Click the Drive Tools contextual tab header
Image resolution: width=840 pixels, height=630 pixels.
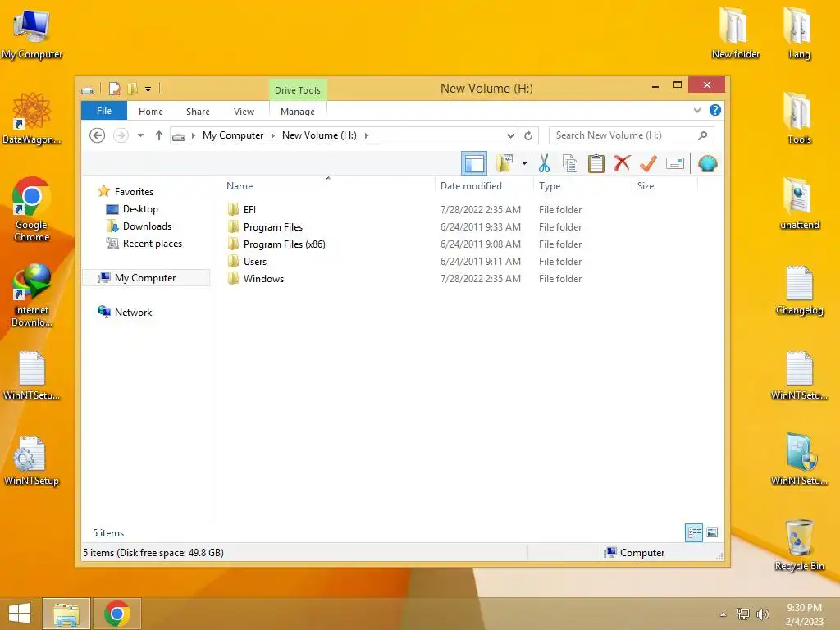[297, 90]
